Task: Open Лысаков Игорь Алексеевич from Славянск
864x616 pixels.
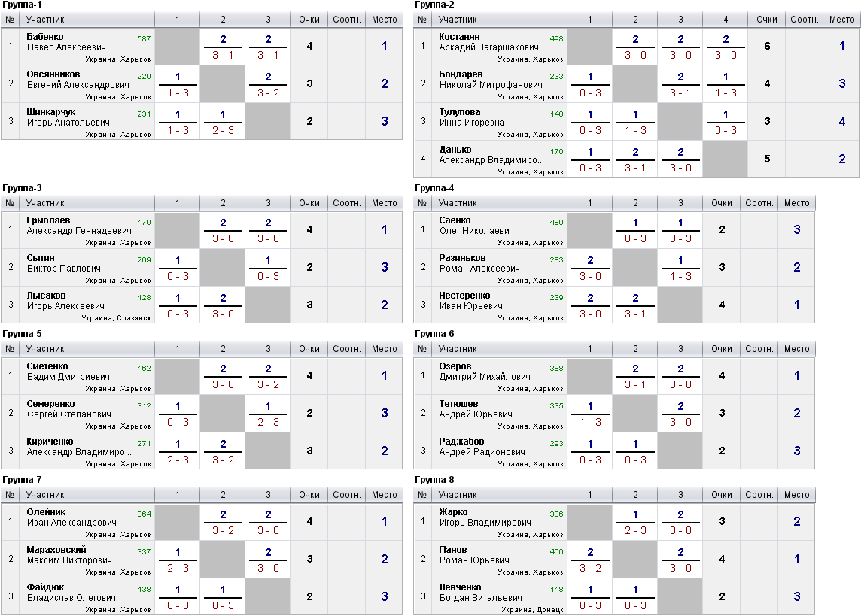Action: (x=65, y=301)
